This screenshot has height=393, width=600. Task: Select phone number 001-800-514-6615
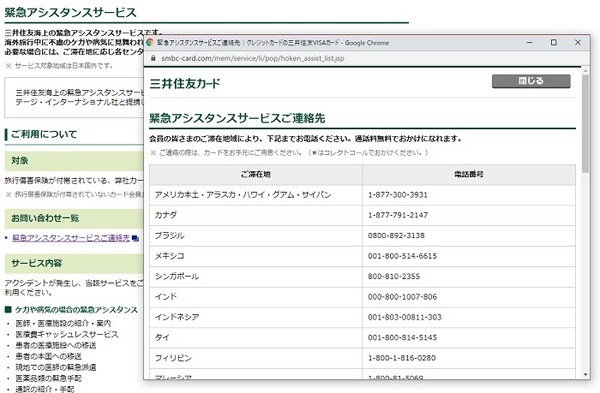coord(402,256)
